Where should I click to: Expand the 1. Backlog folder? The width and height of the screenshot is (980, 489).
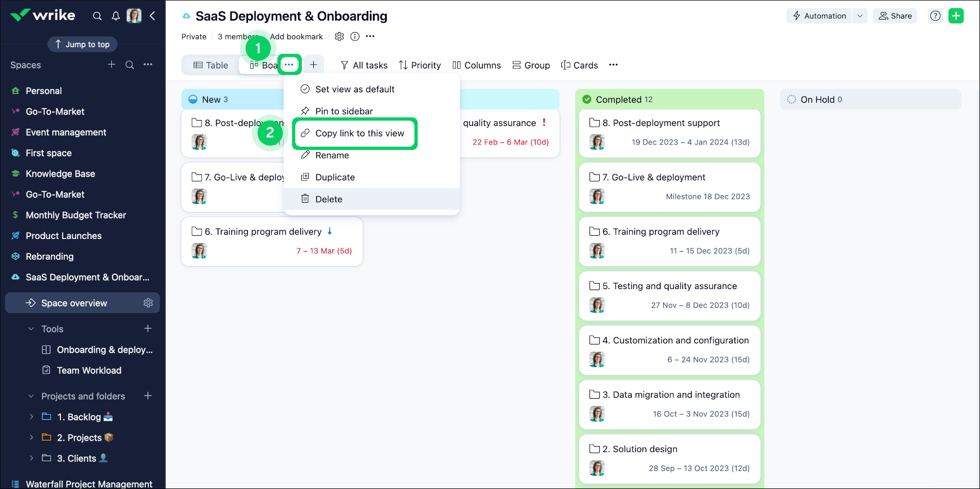point(32,417)
